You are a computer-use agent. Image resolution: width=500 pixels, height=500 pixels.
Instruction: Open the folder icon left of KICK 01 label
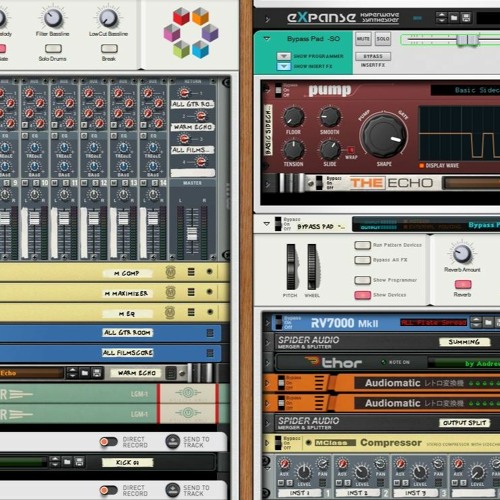pos(67,462)
